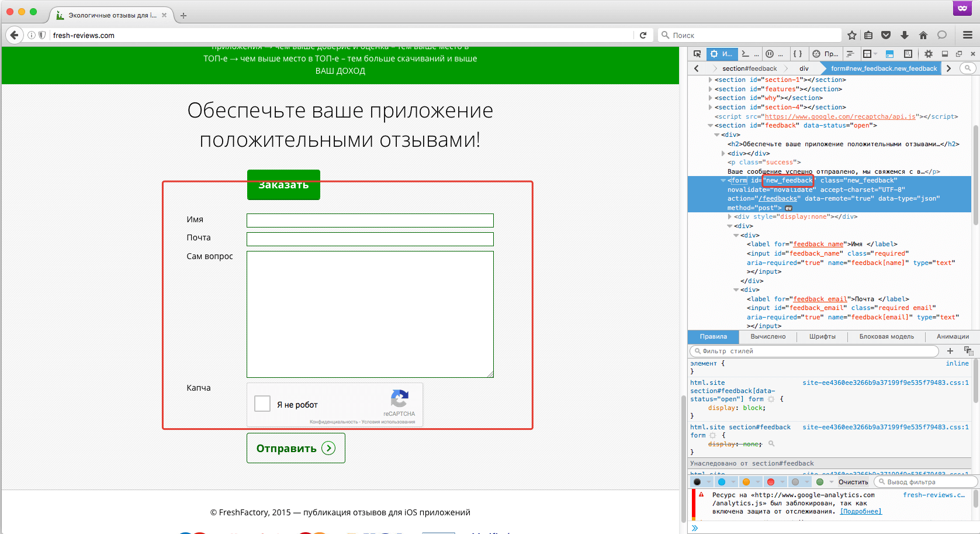Toggle JS log filter (orange dot)
This screenshot has height=534, width=980.
746,482
